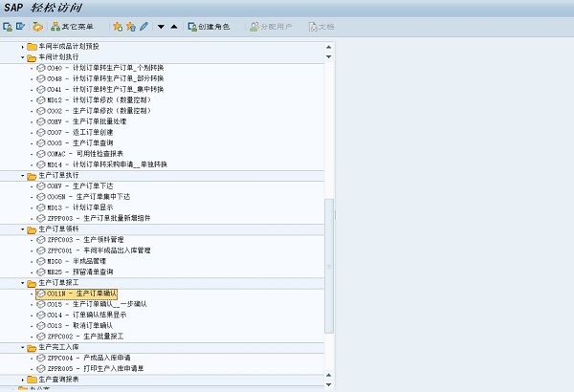Click the first user menu toolbar icon
The image size is (574, 392).
(x=8, y=27)
